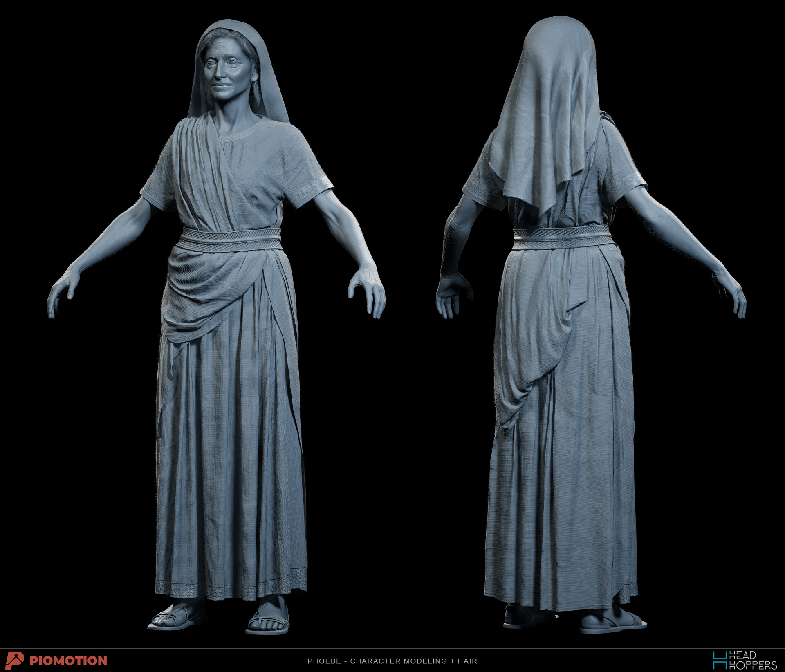Click the PIOMOTION wordmark text

pyautogui.click(x=68, y=661)
